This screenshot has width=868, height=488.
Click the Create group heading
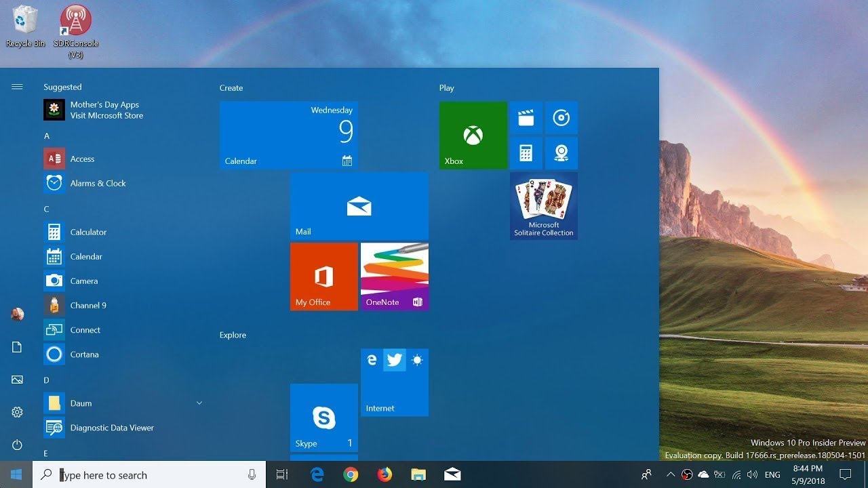click(x=231, y=88)
